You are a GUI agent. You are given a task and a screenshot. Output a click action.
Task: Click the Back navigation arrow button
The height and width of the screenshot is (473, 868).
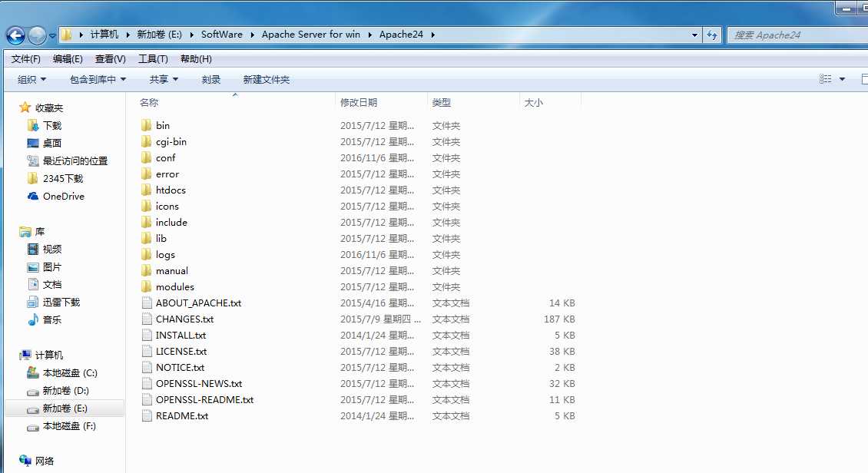point(16,35)
